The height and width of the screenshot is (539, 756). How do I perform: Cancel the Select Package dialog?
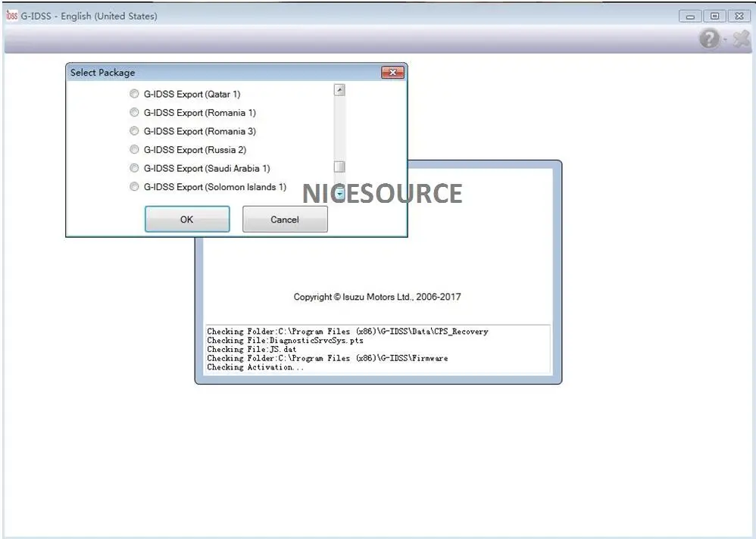[285, 220]
